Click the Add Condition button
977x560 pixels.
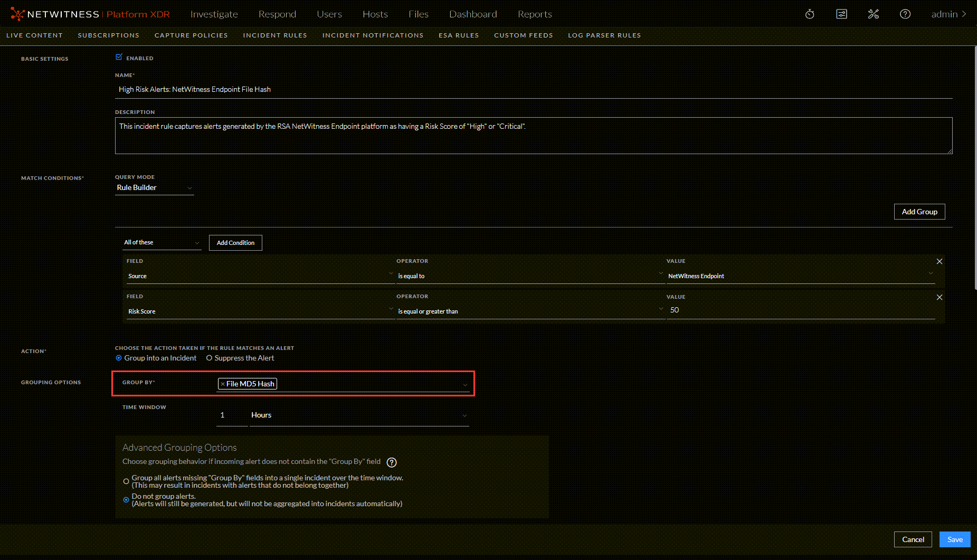tap(235, 243)
